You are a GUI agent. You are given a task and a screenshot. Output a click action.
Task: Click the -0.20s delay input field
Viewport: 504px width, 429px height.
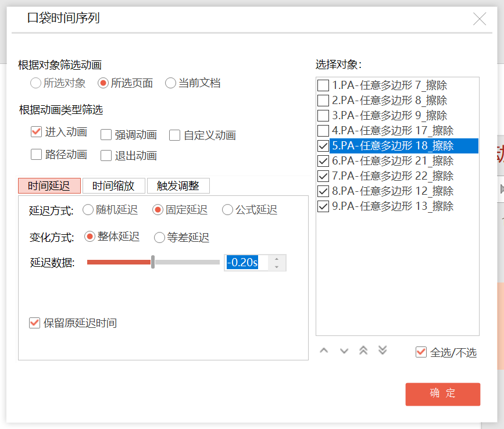[x=246, y=263]
